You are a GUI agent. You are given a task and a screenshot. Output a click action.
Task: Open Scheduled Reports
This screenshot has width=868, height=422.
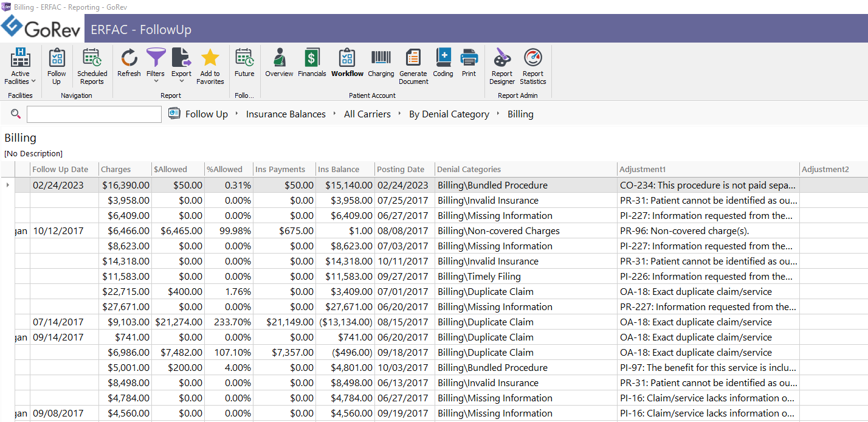(x=92, y=67)
